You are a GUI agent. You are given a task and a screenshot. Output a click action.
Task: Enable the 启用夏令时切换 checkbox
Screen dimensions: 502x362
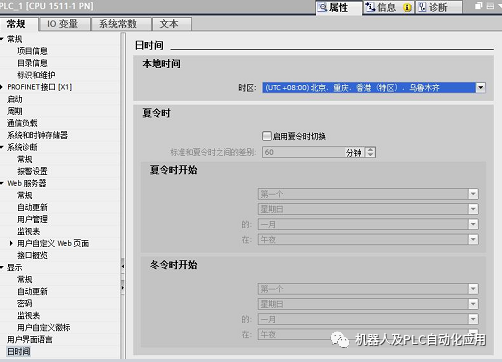(267, 136)
